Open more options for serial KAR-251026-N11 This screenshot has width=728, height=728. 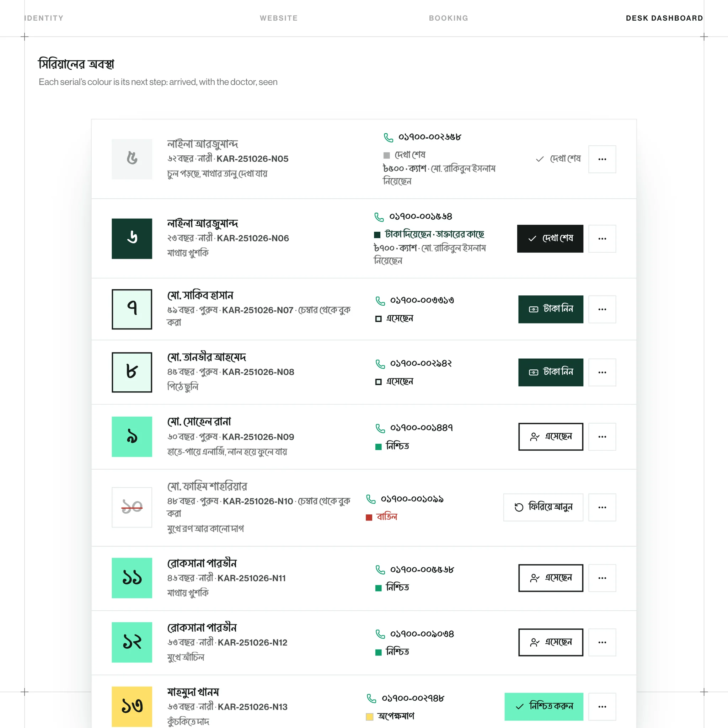[x=602, y=578]
